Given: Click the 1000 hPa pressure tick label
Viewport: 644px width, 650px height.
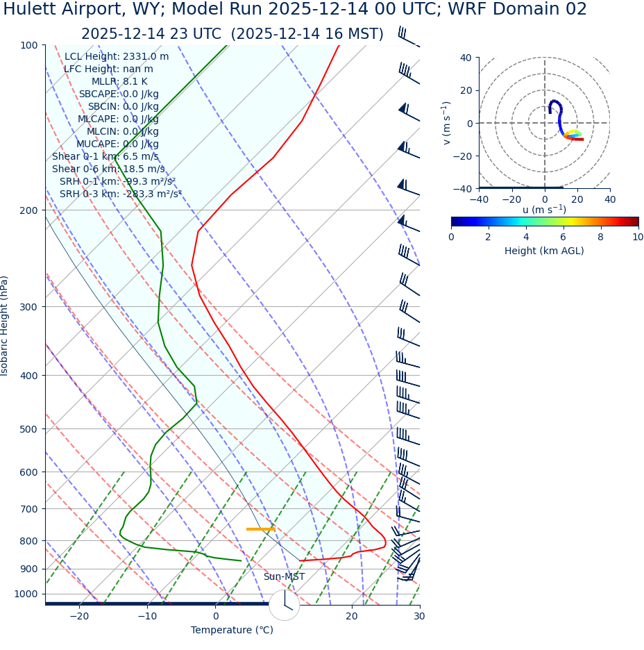Looking at the screenshot, I should 26,594.
